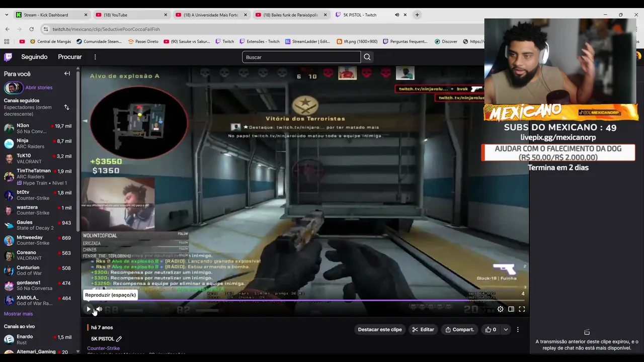
Task: Focus the Buscar search field
Action: [301, 57]
